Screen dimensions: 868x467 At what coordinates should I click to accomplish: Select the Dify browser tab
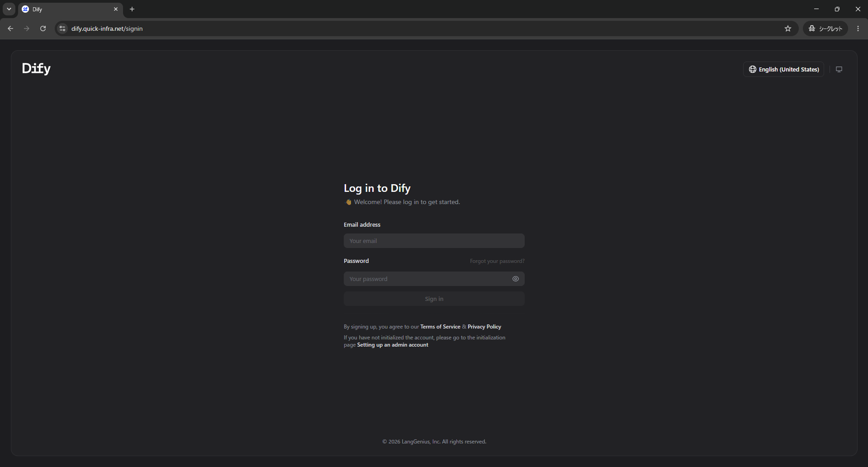coord(70,9)
